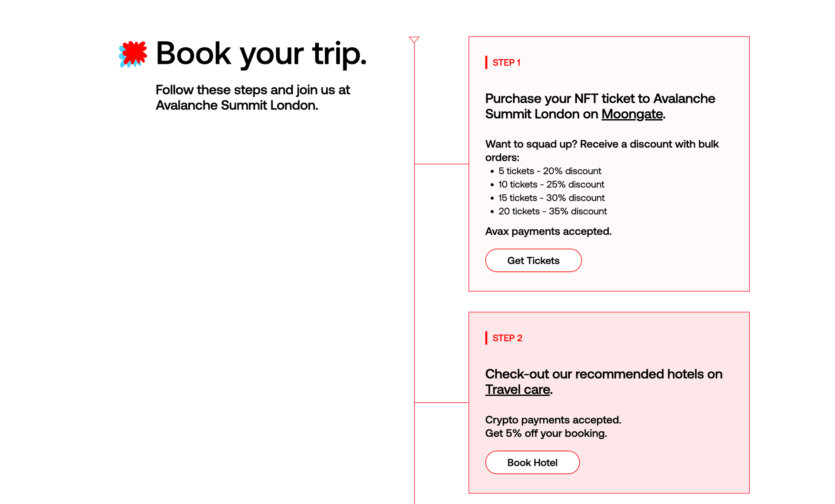Screen dimensions: 835x504
Task: Click the red starburst logo icon
Action: (x=133, y=54)
